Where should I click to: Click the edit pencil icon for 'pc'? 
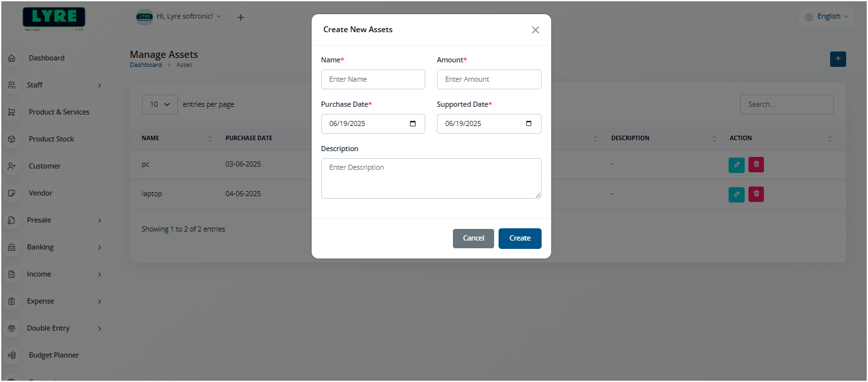(x=736, y=165)
